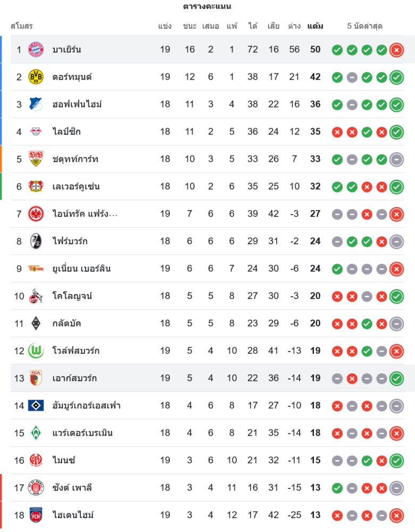The height and width of the screenshot is (532, 415).
Task: Open the ยูเนี่ยน เบอร์ลิน team link
Action: tap(81, 269)
